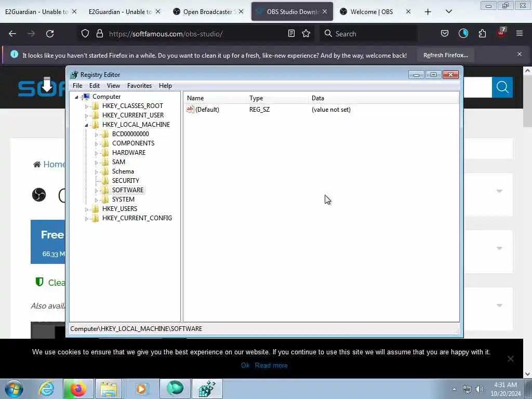Click the Refresh Firefox button
This screenshot has width=532, height=399.
445,55
